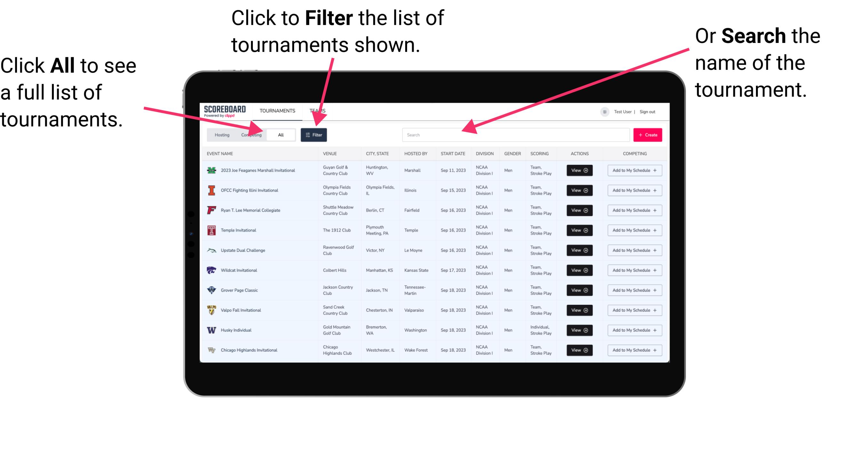Click the Fairfield team logo icon
Image resolution: width=868 pixels, height=467 pixels.
click(211, 210)
